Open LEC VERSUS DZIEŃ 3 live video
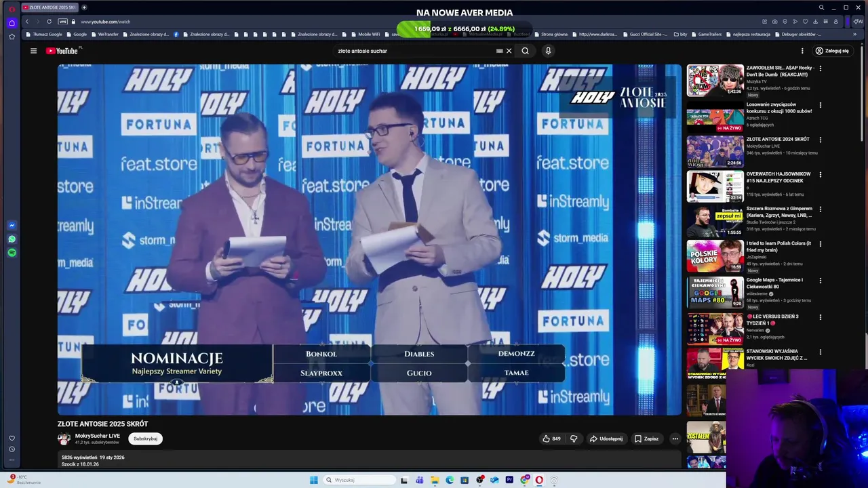This screenshot has height=488, width=868. pyautogui.click(x=772, y=319)
